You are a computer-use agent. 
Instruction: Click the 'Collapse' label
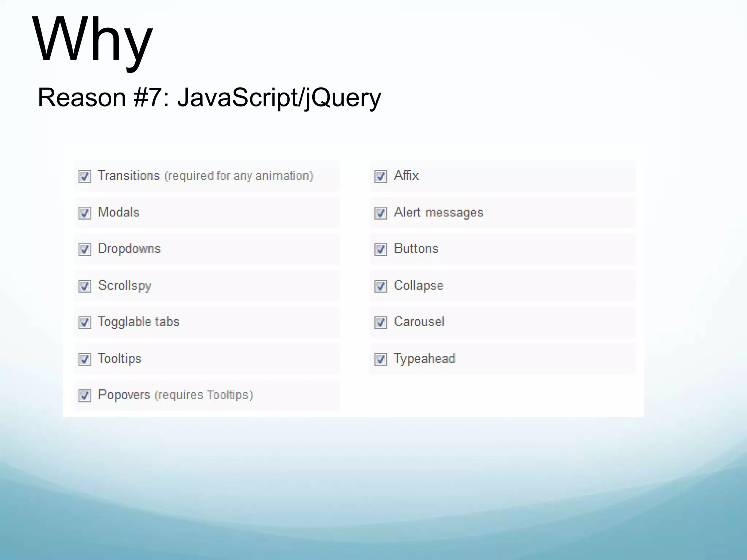(x=419, y=285)
